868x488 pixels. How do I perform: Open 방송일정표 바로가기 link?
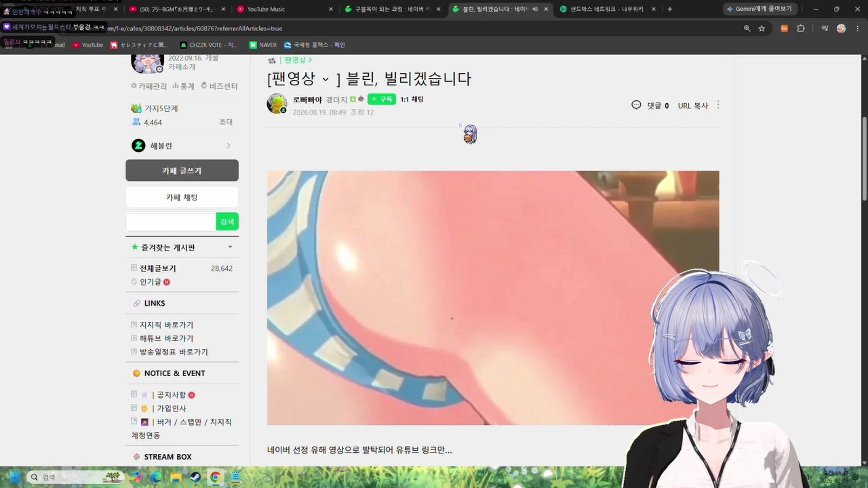point(174,352)
